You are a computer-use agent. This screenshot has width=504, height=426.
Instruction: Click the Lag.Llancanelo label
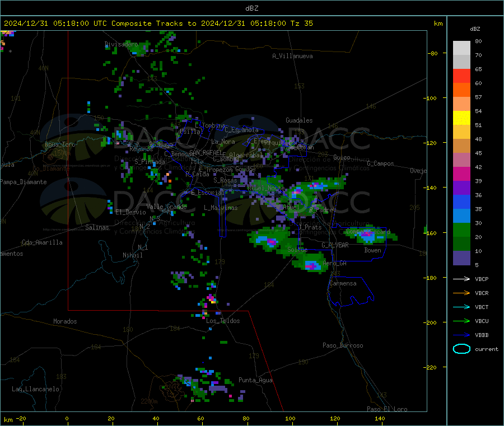coord(35,389)
